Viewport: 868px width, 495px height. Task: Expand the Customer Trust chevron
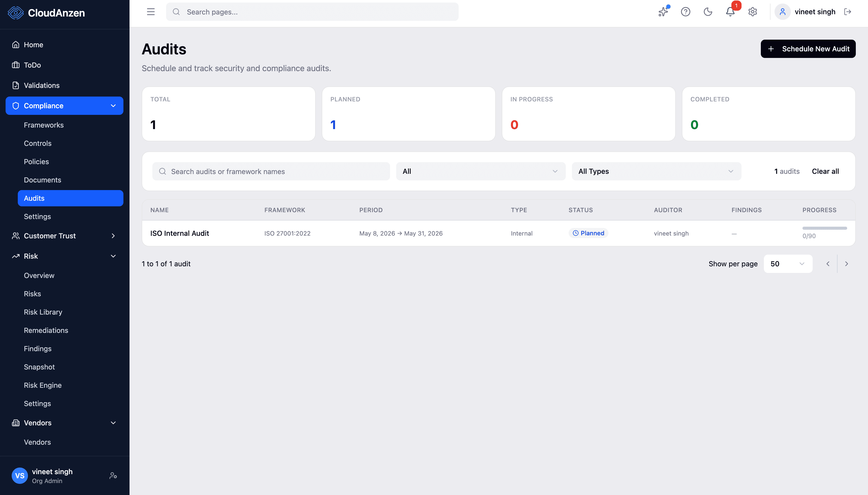point(113,236)
